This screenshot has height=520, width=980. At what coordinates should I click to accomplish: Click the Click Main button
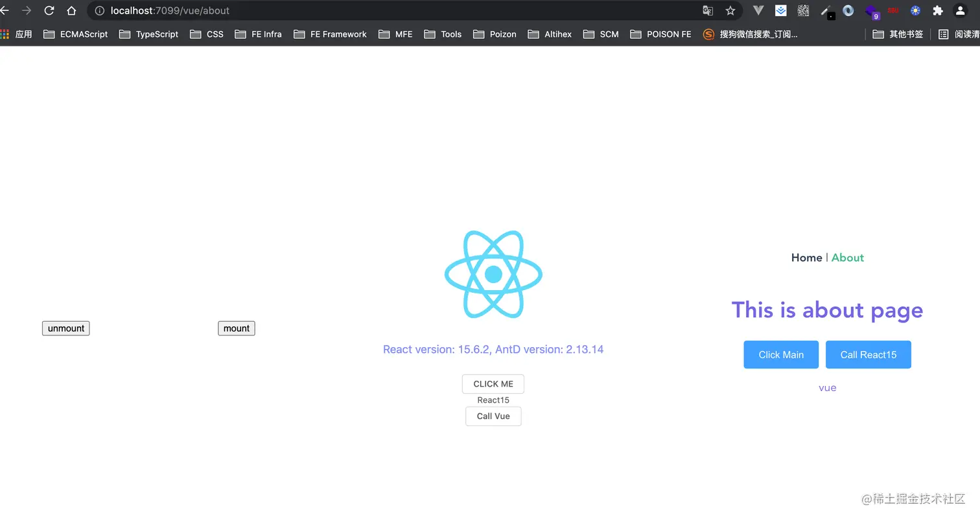(x=781, y=355)
